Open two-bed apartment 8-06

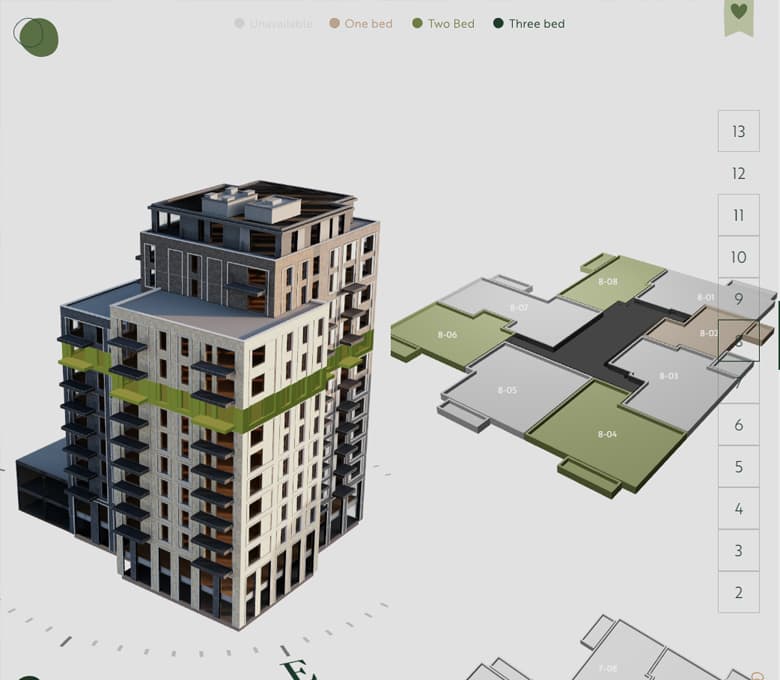tap(445, 334)
